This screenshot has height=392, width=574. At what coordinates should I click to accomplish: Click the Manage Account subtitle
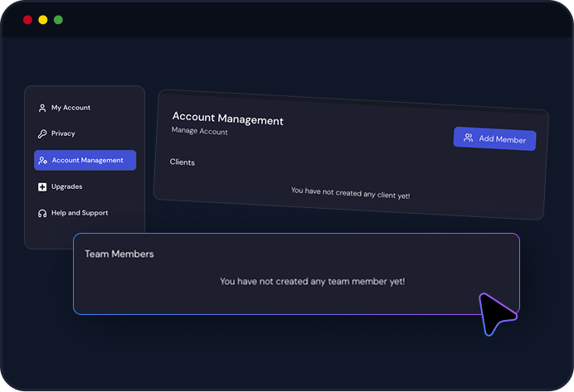[x=200, y=131]
